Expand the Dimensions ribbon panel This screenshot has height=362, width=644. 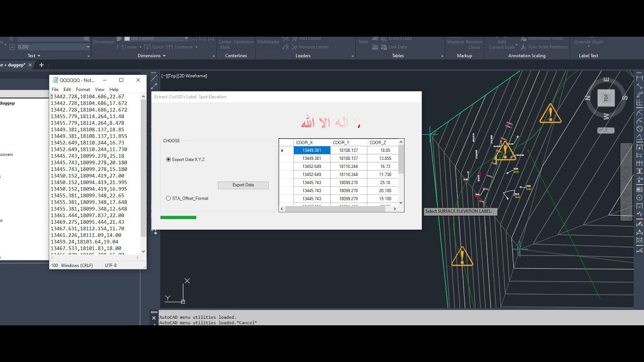pos(151,56)
